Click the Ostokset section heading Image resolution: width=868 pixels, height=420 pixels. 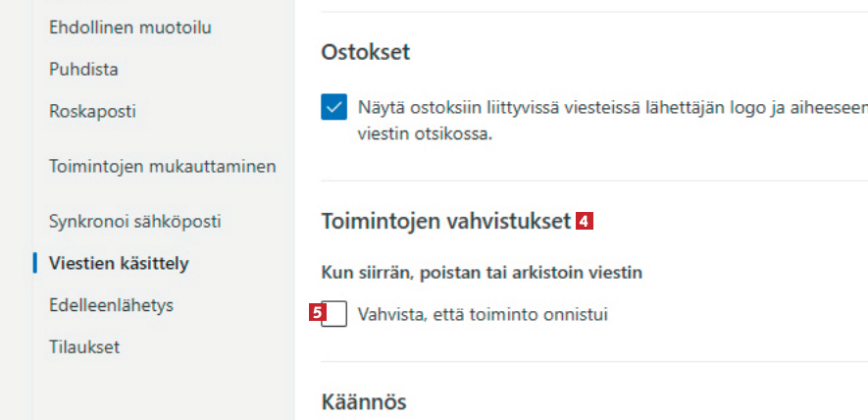click(x=365, y=53)
